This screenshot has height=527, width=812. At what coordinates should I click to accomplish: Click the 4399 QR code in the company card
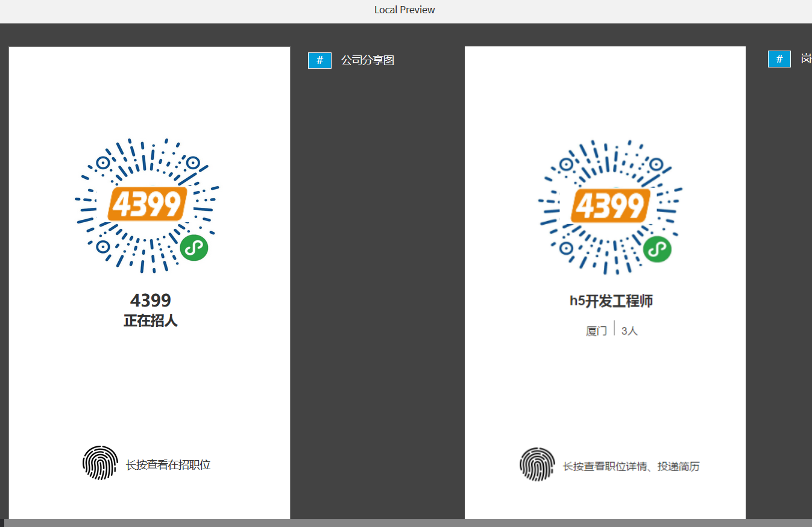pos(146,205)
